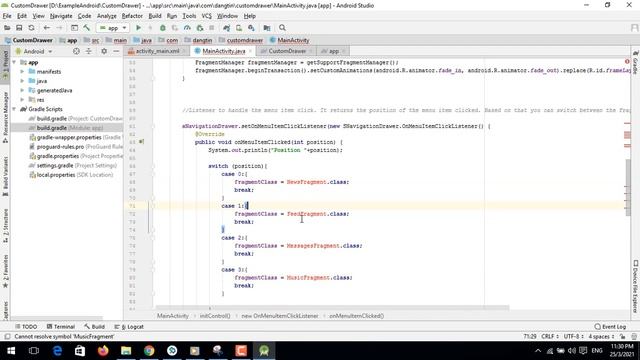
Task: Close the MainActivity.java tab
Action: click(250, 51)
